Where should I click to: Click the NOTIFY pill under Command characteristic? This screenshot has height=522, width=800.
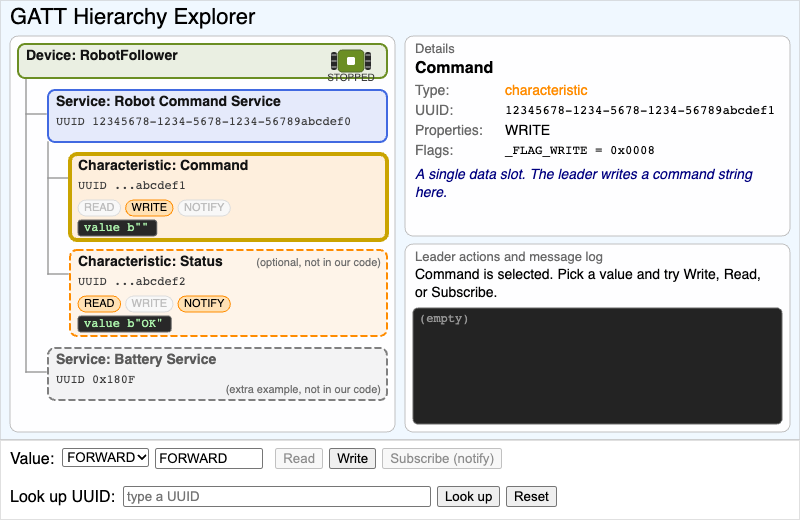tap(204, 208)
